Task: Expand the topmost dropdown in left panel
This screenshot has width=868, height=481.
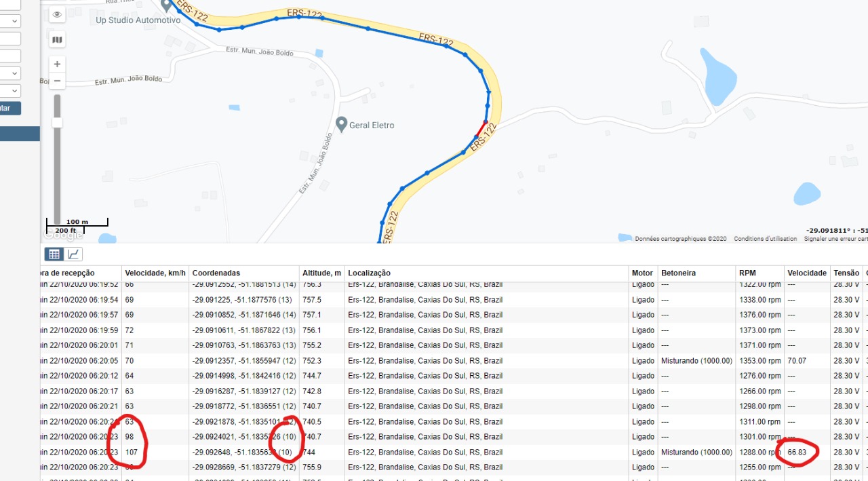Action: 10,22
